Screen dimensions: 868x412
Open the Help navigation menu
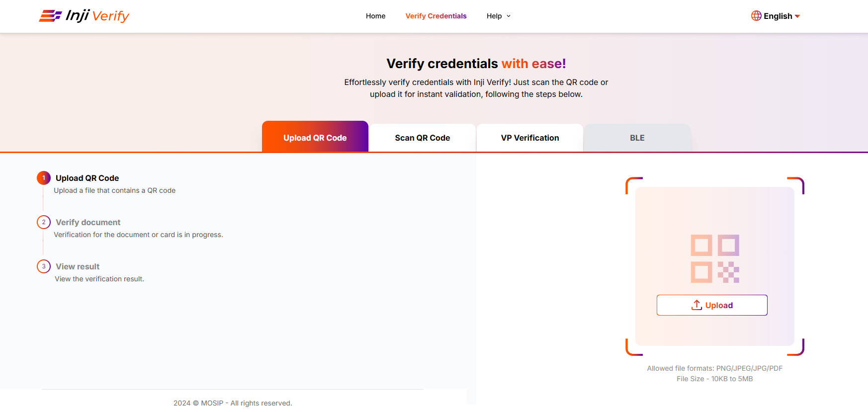494,16
